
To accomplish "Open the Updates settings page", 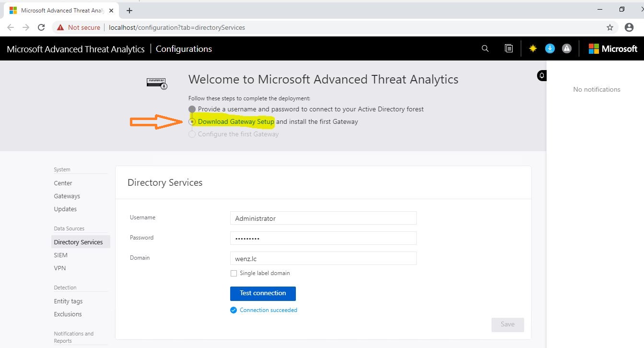I will click(65, 209).
